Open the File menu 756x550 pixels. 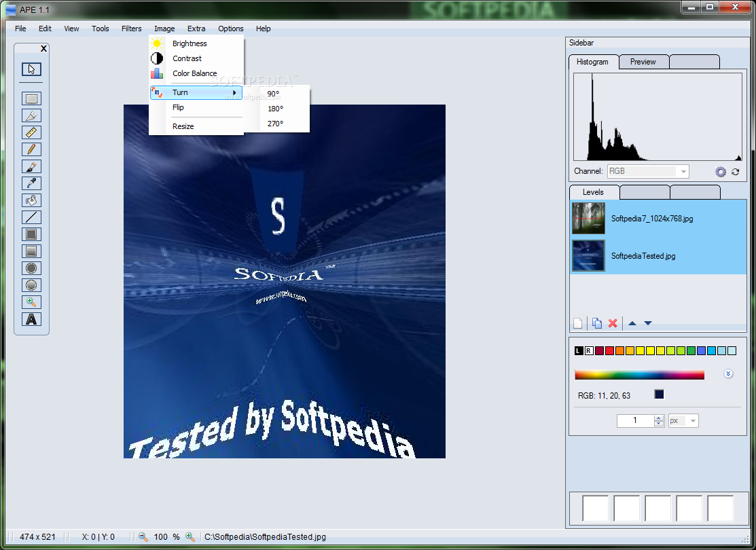pos(21,29)
